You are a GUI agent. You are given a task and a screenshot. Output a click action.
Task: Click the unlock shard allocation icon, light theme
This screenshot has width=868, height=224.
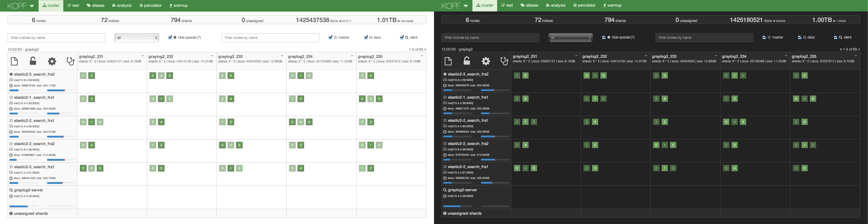pos(33,61)
